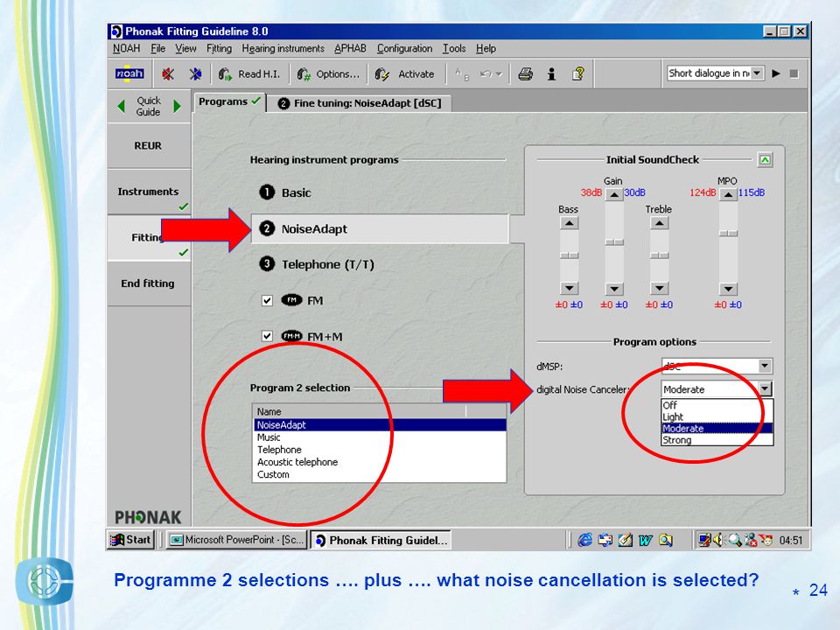Open the View menu
The width and height of the screenshot is (840, 630).
tap(185, 48)
